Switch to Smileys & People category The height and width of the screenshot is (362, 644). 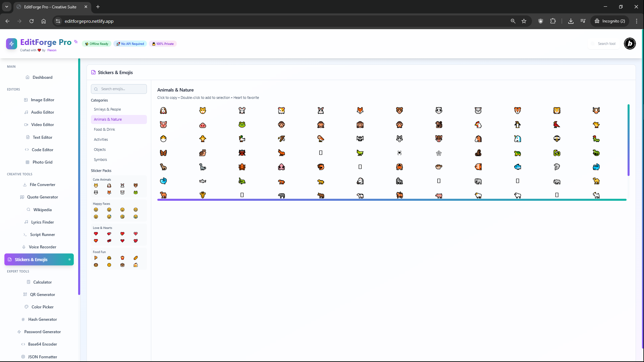coord(107,109)
